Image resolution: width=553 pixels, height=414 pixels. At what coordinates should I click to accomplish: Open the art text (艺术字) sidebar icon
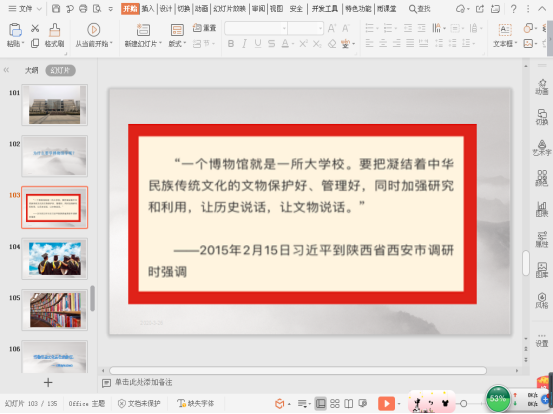pyautogui.click(x=542, y=147)
